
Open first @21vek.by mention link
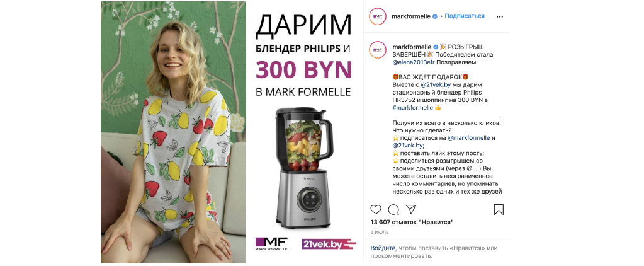tap(436, 84)
